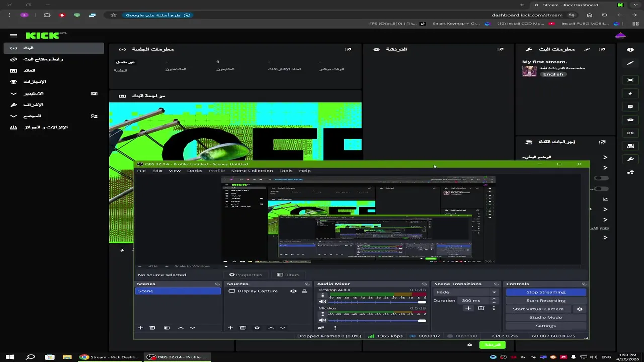This screenshot has height=362, width=644.
Task: Open transition properties three-dot menu
Action: click(494, 308)
